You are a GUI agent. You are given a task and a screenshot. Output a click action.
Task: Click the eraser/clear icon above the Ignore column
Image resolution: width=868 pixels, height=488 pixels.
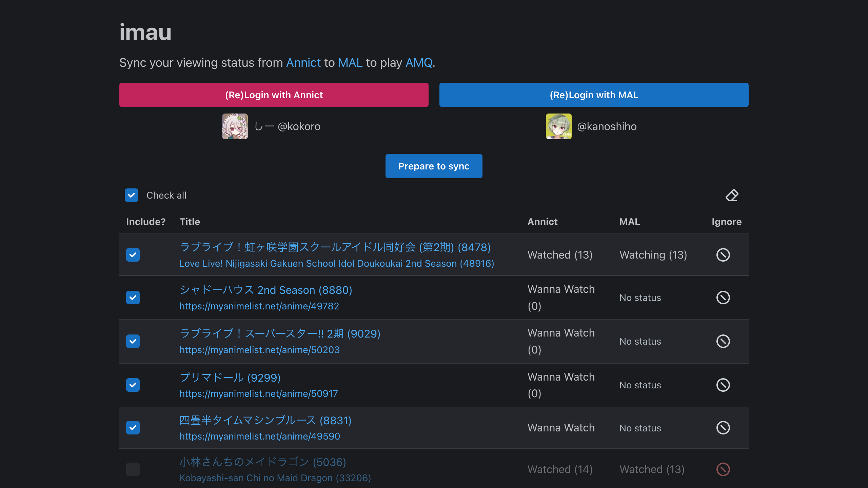pyautogui.click(x=731, y=196)
